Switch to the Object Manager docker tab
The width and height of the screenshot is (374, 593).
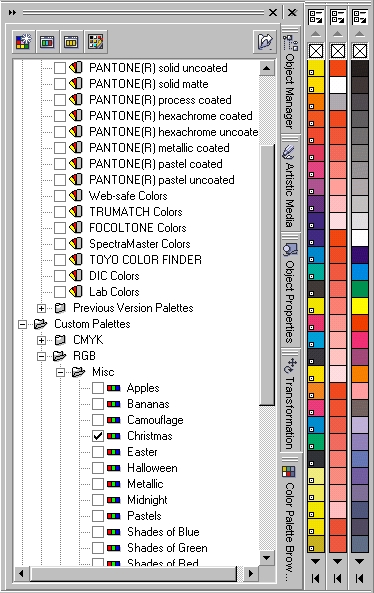(290, 81)
